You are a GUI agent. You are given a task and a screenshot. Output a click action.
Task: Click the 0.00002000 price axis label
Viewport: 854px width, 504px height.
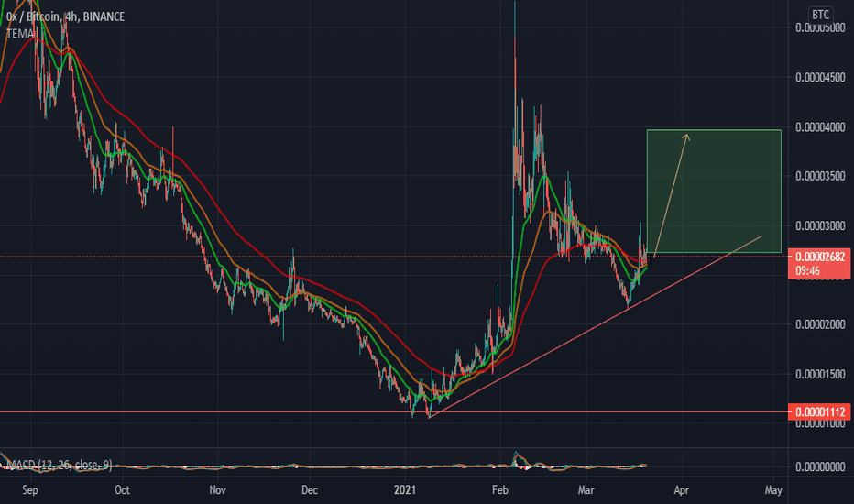tap(820, 324)
